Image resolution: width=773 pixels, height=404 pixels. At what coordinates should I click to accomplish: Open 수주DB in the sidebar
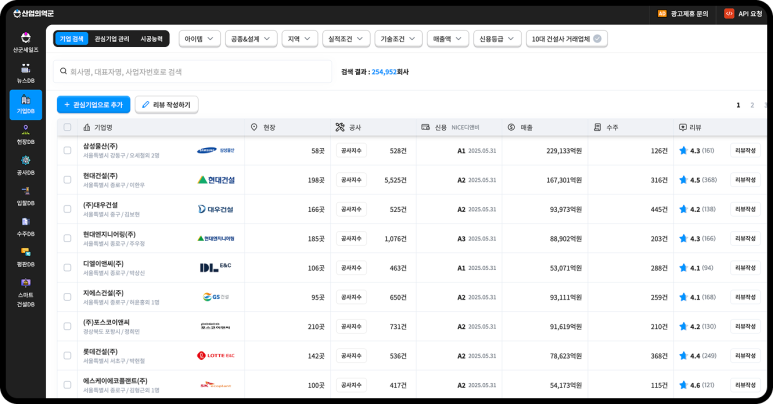(x=26, y=226)
